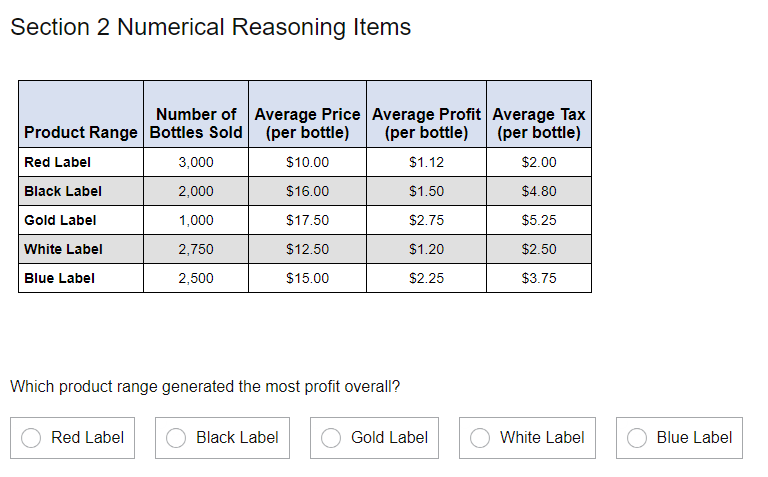Viewport: 768px width, 477px height.
Task: Click the Blue Label row name cell
Action: (x=59, y=278)
